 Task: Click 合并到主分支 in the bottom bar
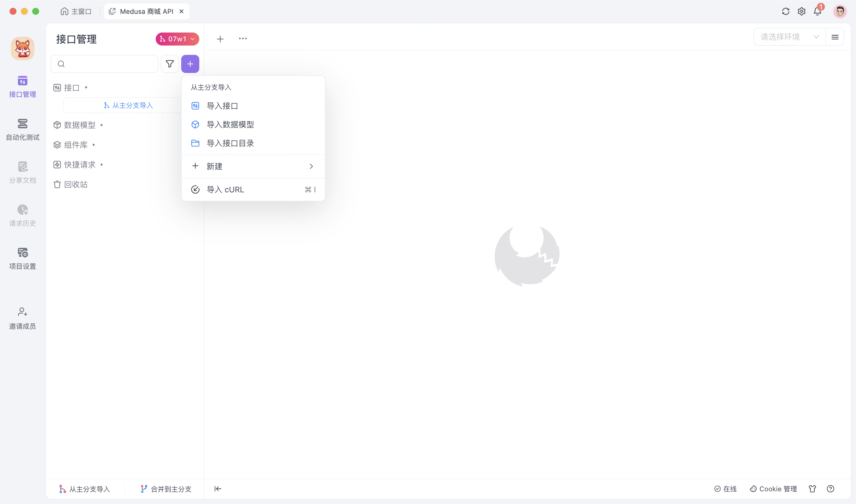click(166, 489)
